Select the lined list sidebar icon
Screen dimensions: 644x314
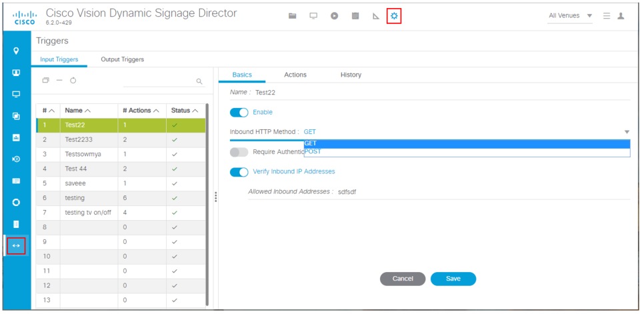(17, 181)
